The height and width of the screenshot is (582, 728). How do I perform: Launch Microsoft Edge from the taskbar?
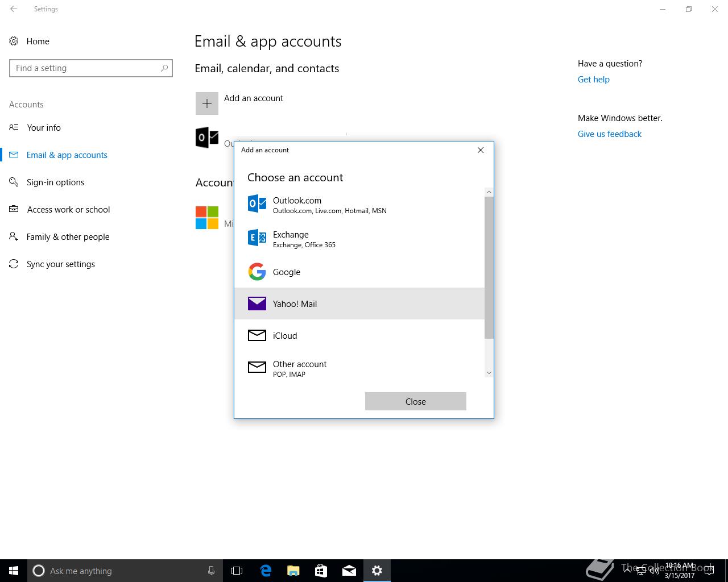266,571
